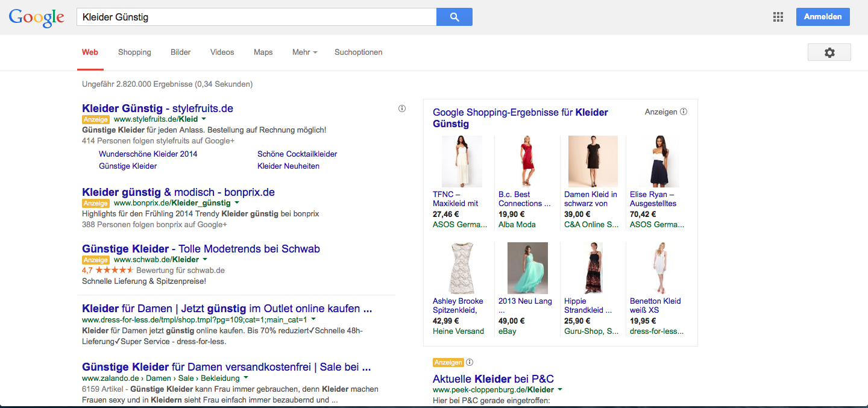Open Kleider für Damen Outlet result
868x408 pixels.
coord(227,309)
